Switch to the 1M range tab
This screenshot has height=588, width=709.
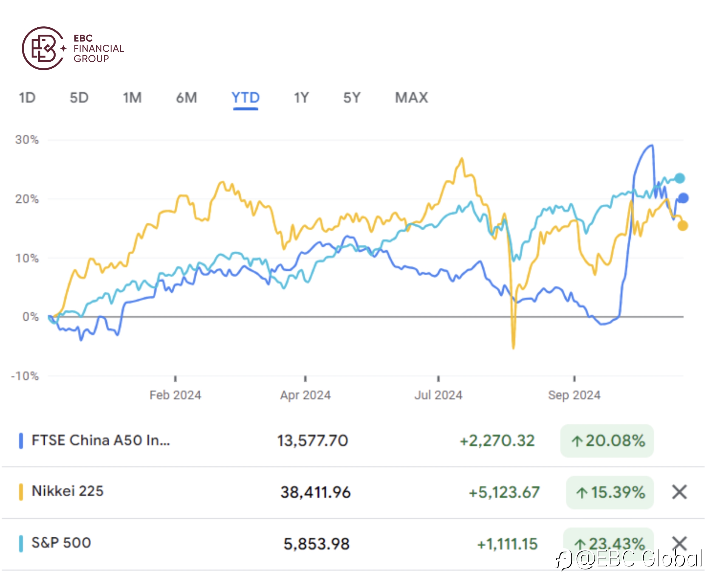coord(132,98)
